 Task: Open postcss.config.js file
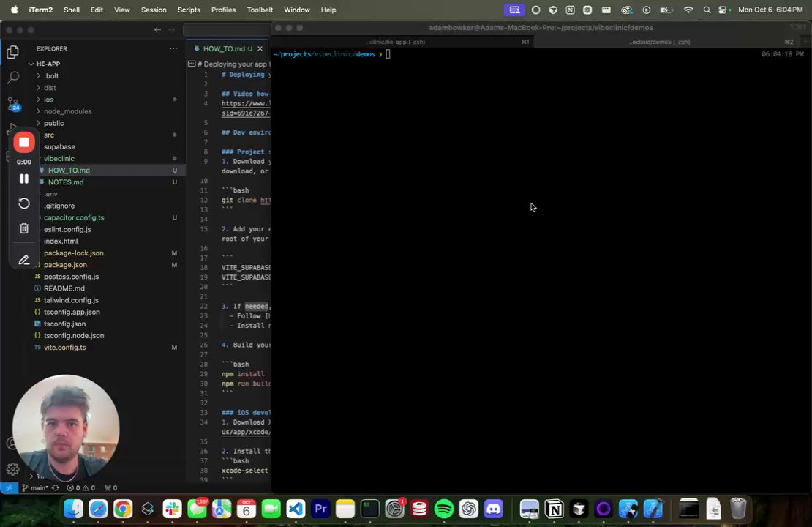[71, 277]
